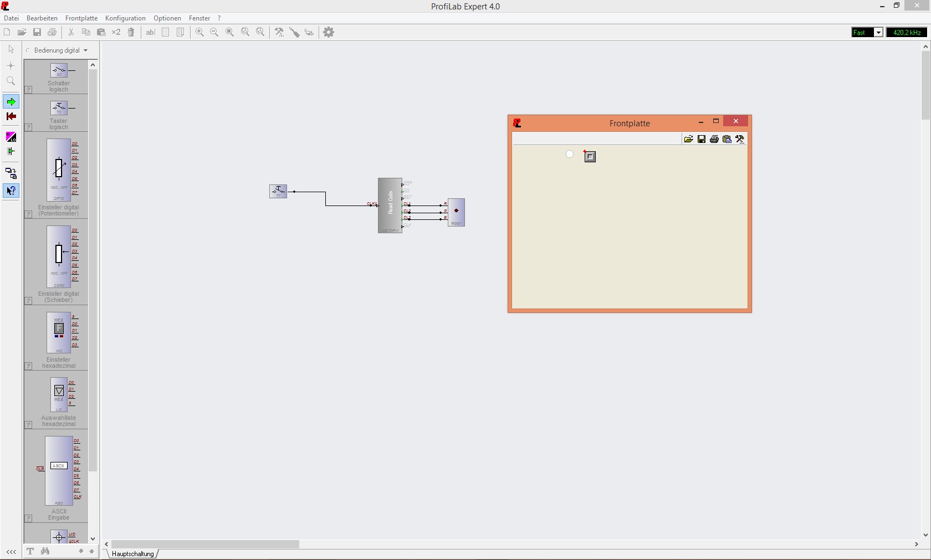The height and width of the screenshot is (560, 931).
Task: Paste from clipboard in the main toolbar
Action: (x=101, y=32)
